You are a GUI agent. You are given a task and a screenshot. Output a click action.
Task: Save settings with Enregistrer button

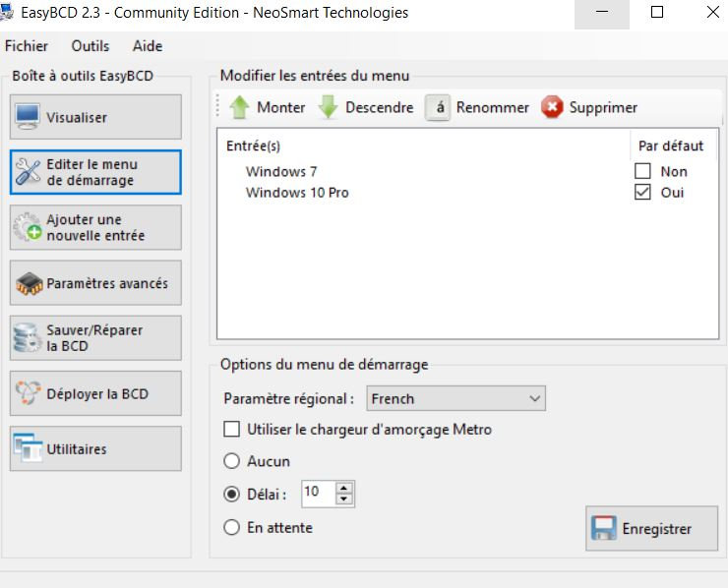pyautogui.click(x=652, y=528)
